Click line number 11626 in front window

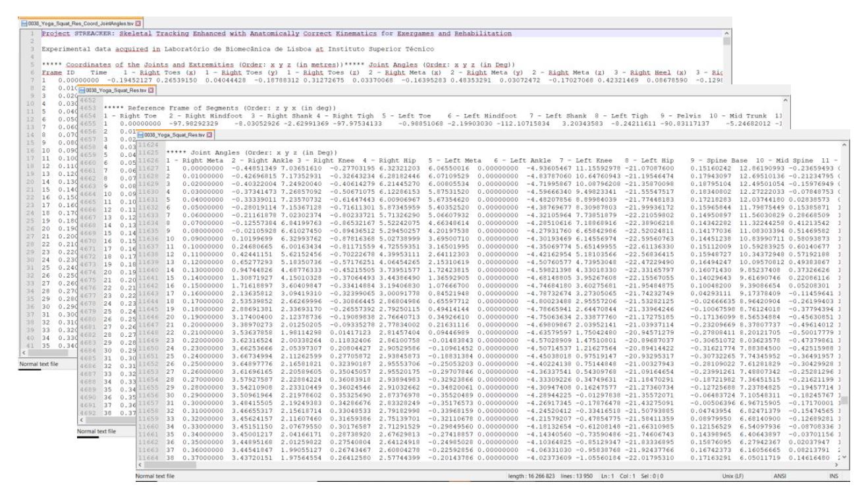tap(148, 160)
